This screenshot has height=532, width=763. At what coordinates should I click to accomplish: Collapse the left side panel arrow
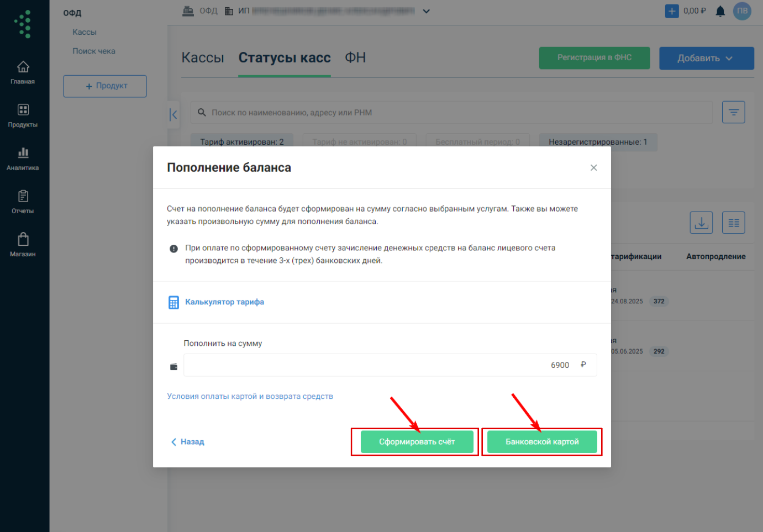pos(173,115)
